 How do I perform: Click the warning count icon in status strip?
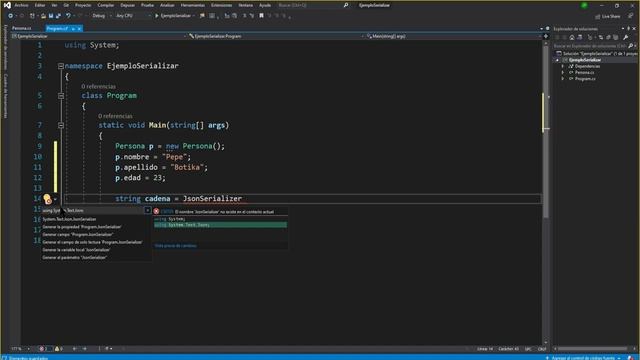pyautogui.click(x=57, y=349)
